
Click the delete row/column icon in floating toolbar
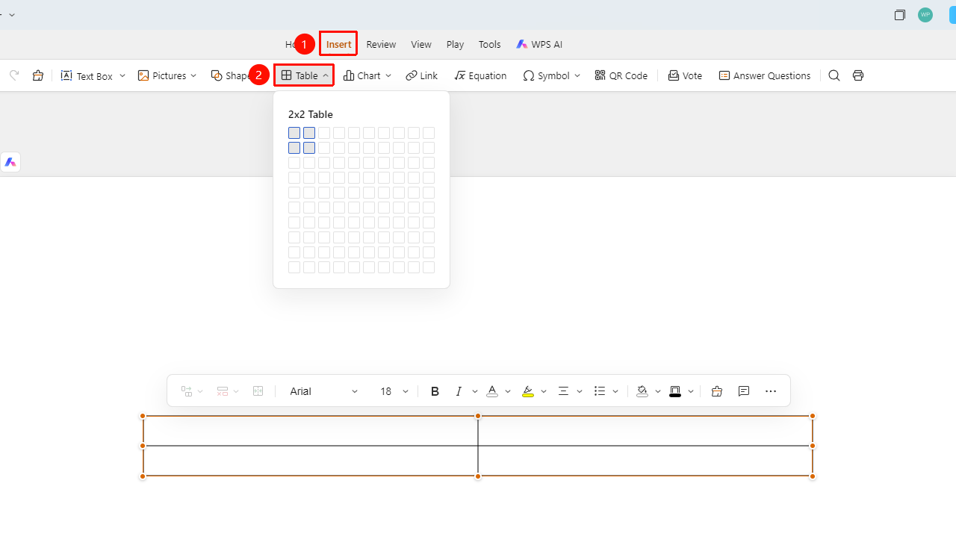pyautogui.click(x=223, y=391)
